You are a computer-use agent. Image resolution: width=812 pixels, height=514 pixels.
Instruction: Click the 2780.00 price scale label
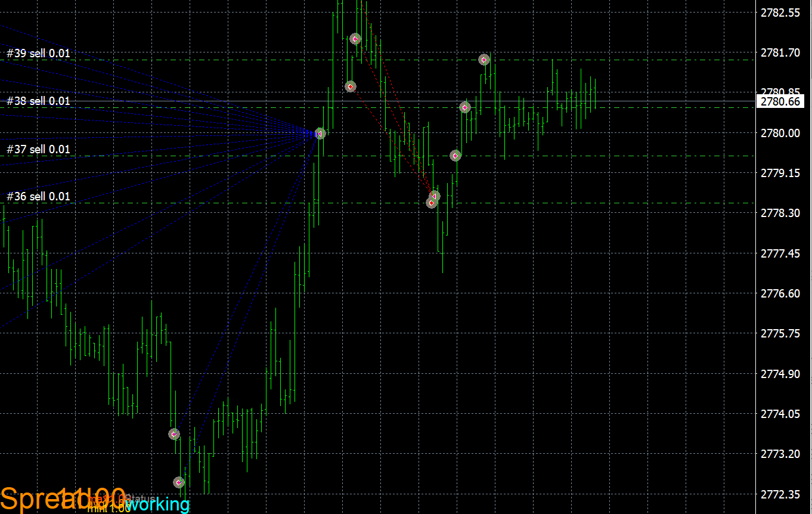click(780, 133)
